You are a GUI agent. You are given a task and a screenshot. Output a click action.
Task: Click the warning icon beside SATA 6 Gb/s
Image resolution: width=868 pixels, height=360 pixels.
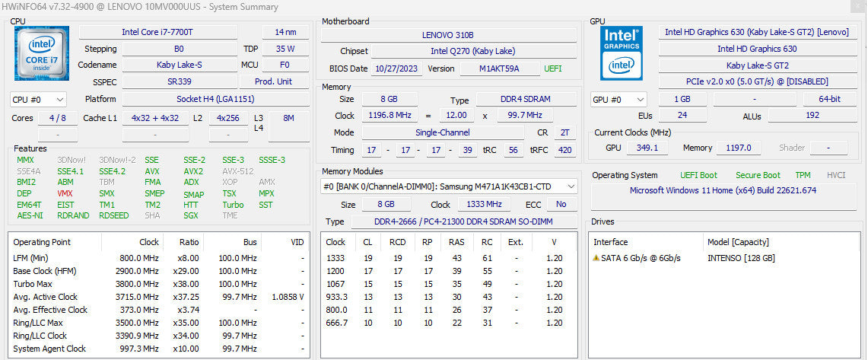click(596, 258)
